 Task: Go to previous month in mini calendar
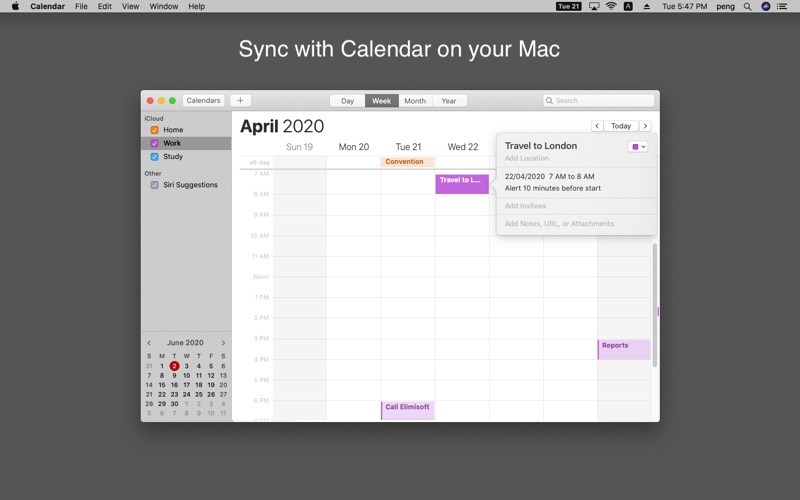[x=150, y=343]
